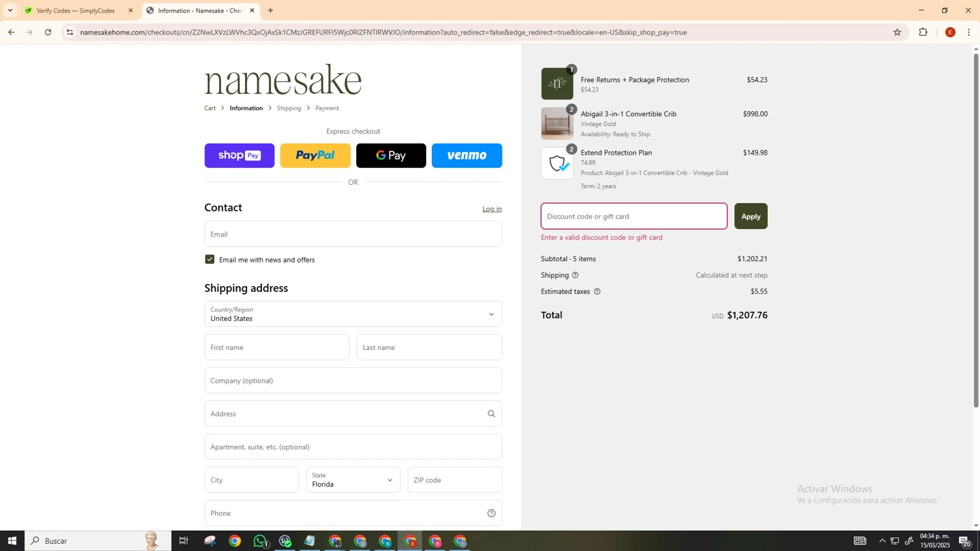Click the page vertical scrollbar

(976, 230)
